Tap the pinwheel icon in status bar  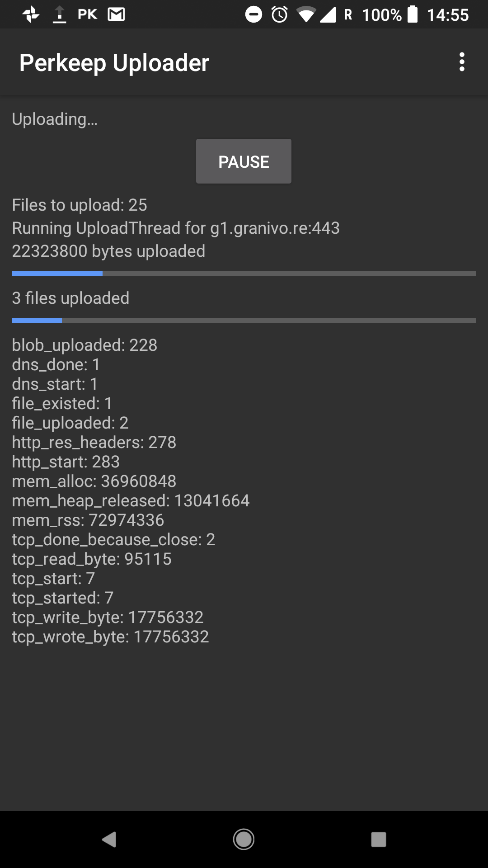pyautogui.click(x=31, y=14)
